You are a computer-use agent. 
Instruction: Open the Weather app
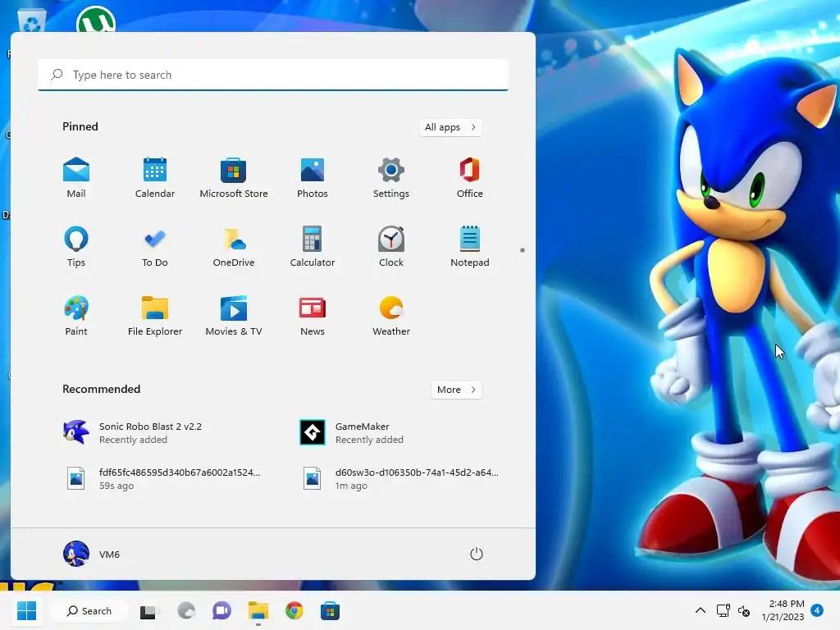391,316
